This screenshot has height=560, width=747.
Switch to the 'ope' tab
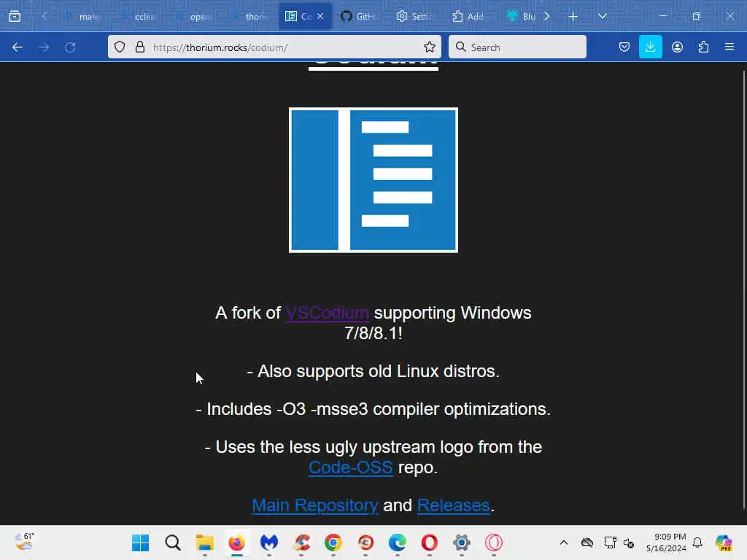coord(194,16)
